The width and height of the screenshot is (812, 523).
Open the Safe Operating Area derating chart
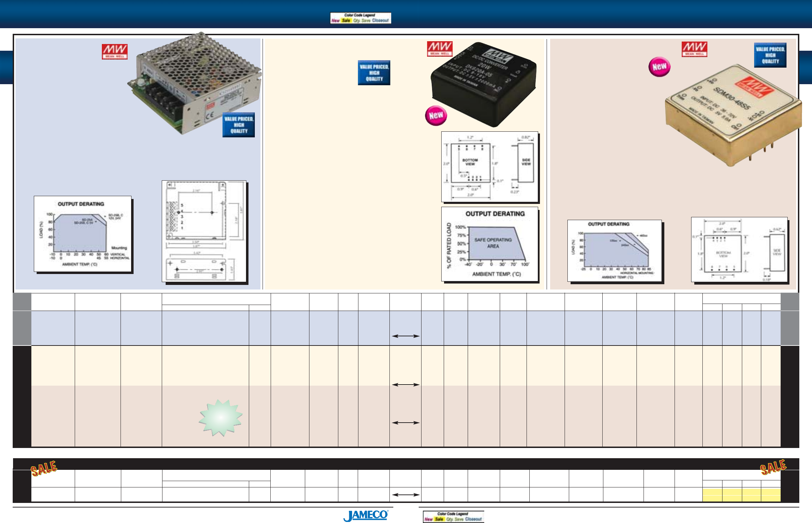(490, 244)
